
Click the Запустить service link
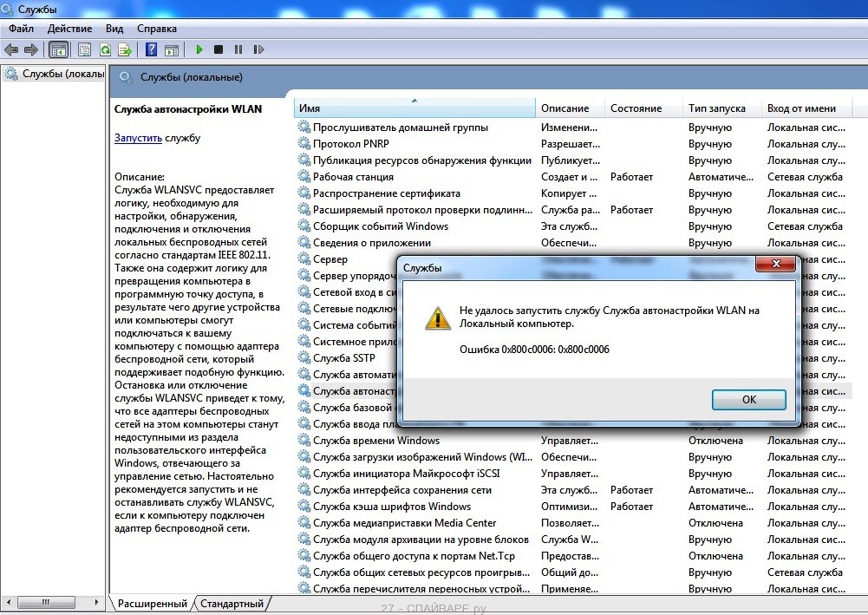coord(138,137)
